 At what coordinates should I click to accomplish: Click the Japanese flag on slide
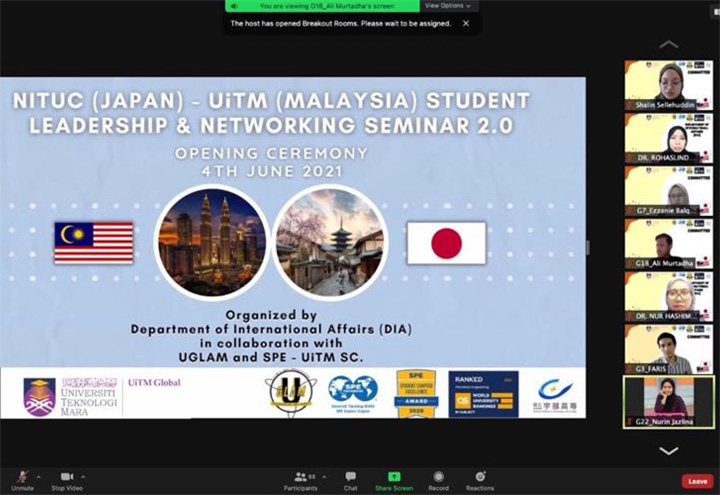pos(446,243)
